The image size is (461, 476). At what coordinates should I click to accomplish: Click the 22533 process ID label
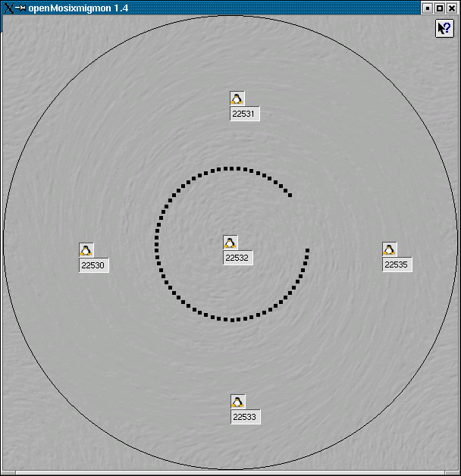(x=245, y=417)
